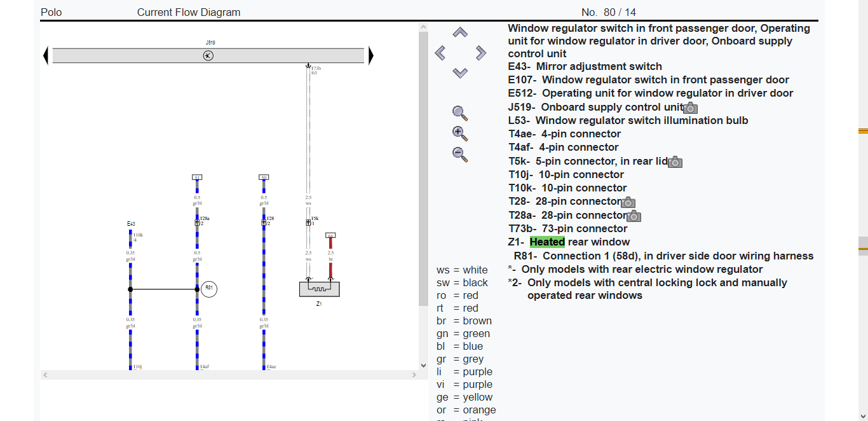
Task: Click the Z1 heated rear window component
Action: pyautogui.click(x=320, y=289)
